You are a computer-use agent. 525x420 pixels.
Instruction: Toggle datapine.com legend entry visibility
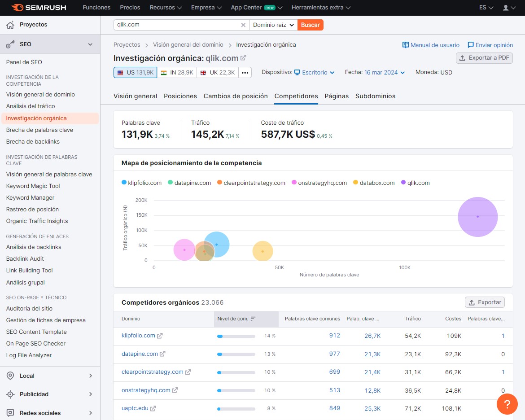point(189,183)
